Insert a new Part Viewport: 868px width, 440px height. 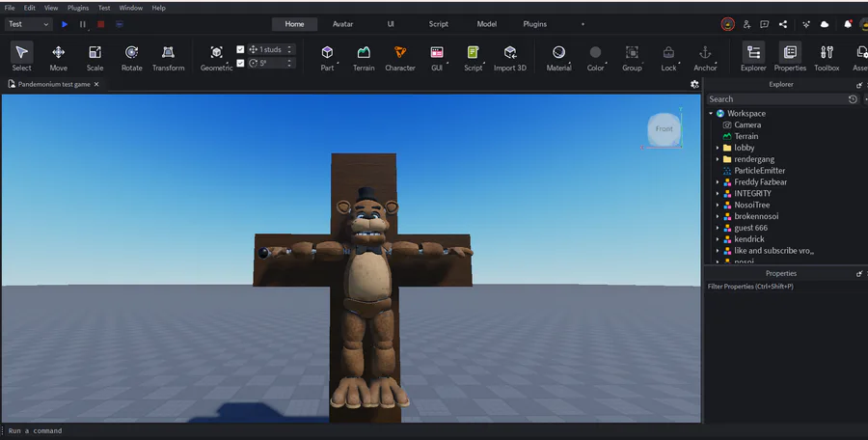(327, 57)
